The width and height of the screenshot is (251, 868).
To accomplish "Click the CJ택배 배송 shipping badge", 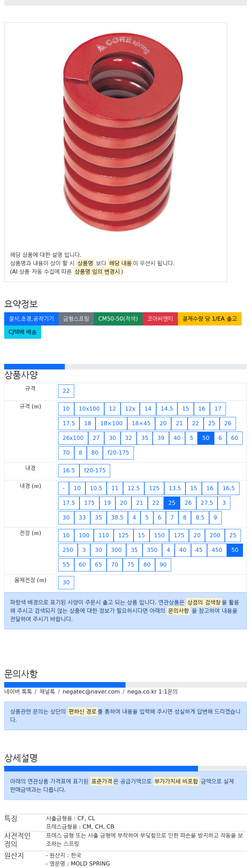I will tap(23, 332).
